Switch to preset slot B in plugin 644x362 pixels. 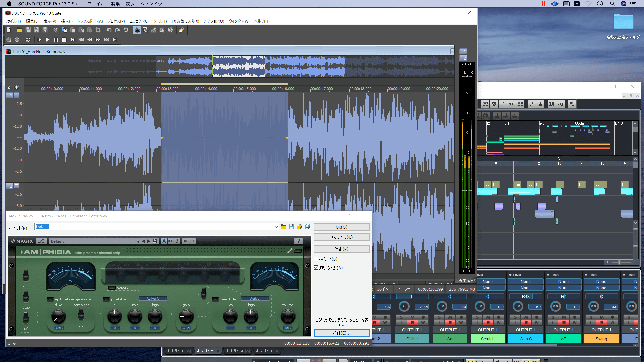pyautogui.click(x=177, y=241)
